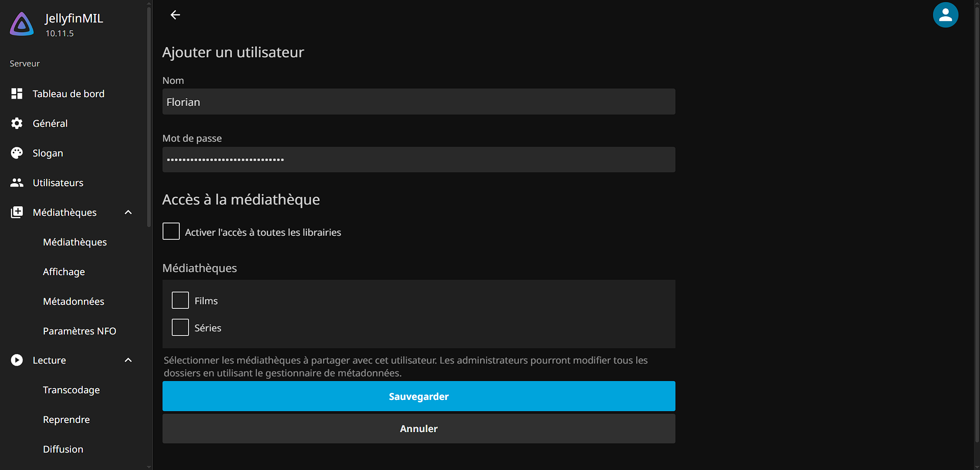This screenshot has height=470, width=980.
Task: Focus the Mot de passe field
Action: pyautogui.click(x=418, y=160)
